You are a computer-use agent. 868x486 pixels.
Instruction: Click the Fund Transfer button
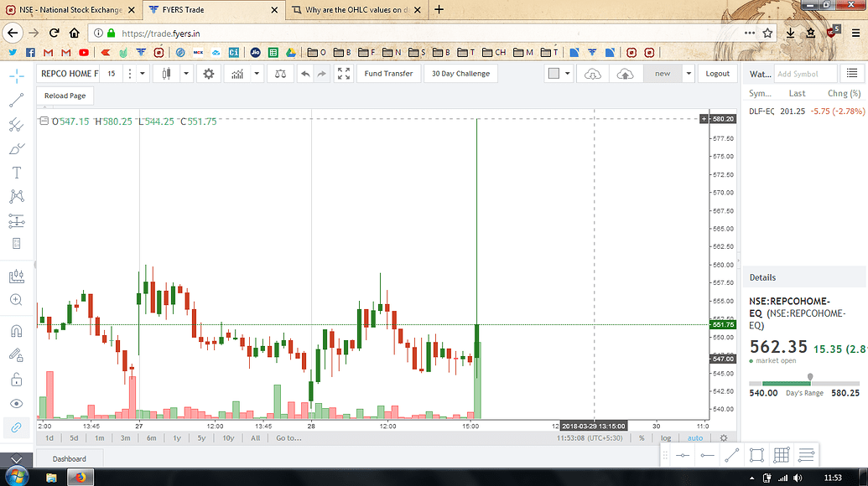point(388,73)
